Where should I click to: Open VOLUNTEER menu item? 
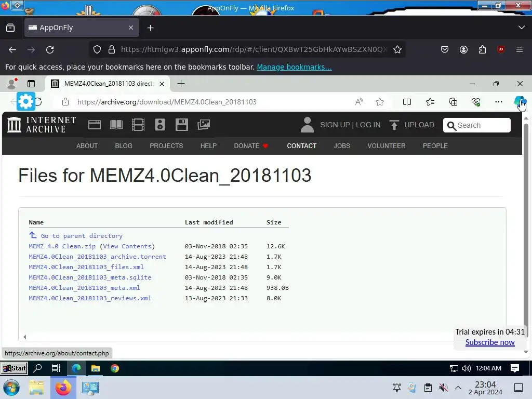tap(387, 146)
